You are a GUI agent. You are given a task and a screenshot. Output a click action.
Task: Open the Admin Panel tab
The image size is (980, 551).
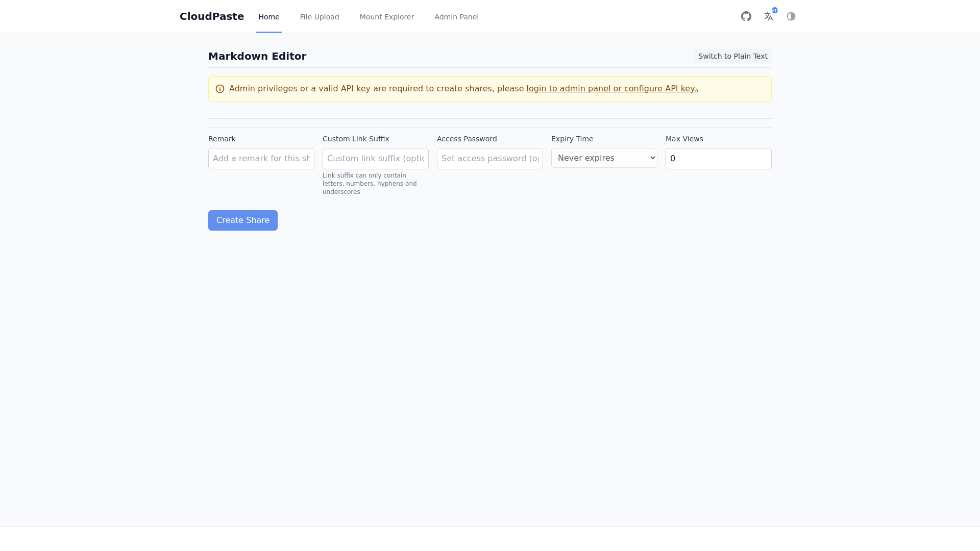pos(457,17)
